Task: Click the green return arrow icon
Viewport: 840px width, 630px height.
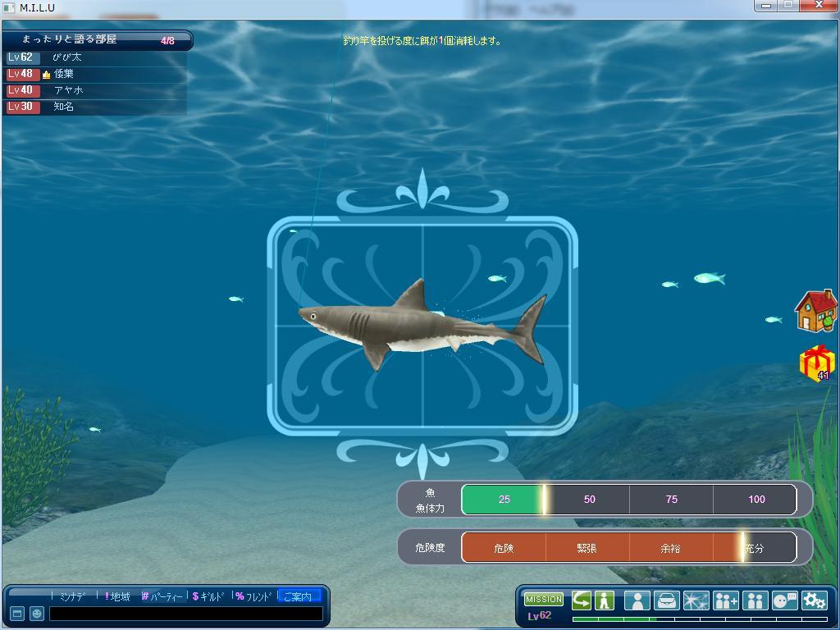Action: [x=582, y=600]
